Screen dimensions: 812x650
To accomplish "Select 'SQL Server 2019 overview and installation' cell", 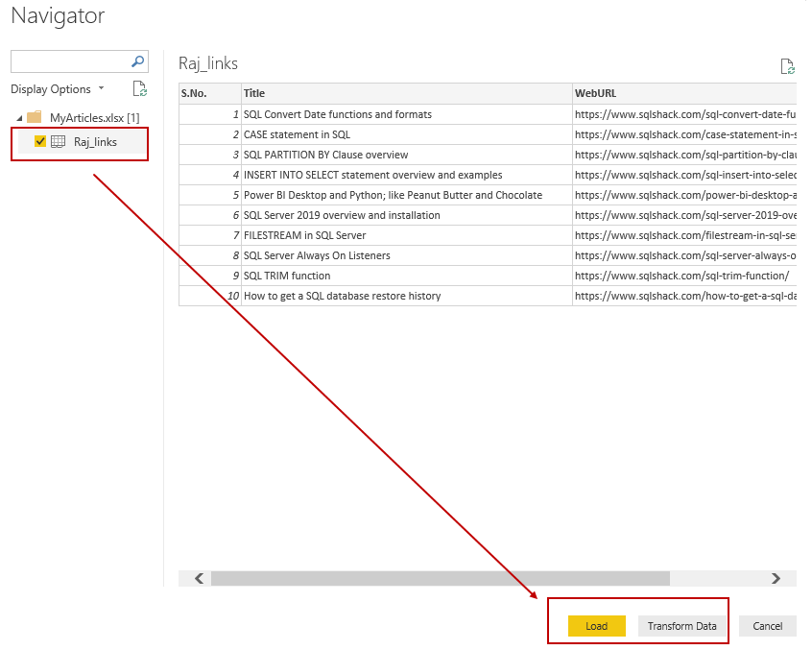I will 407,215.
